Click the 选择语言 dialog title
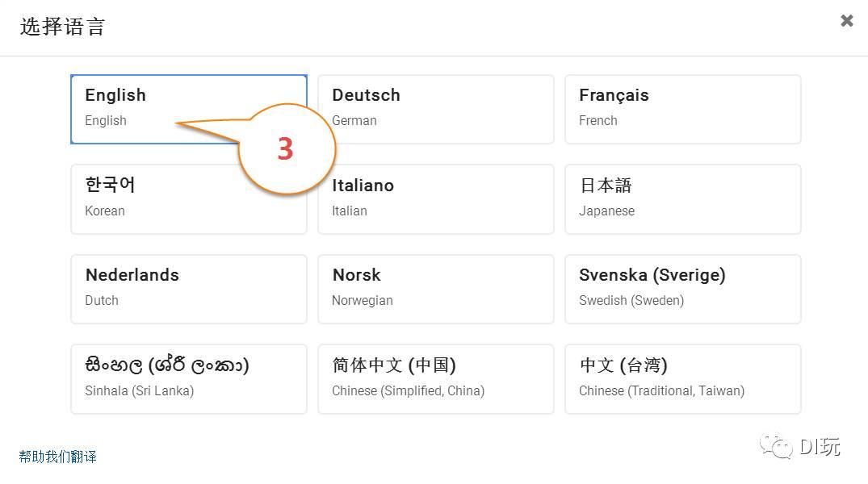The height and width of the screenshot is (484, 868). [62, 26]
